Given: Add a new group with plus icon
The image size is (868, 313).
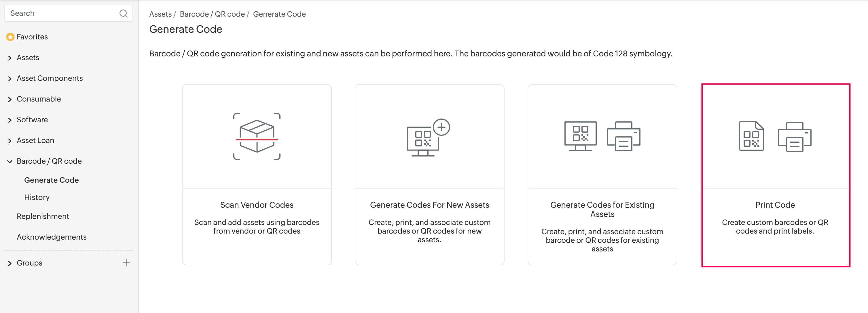Looking at the screenshot, I should point(126,263).
